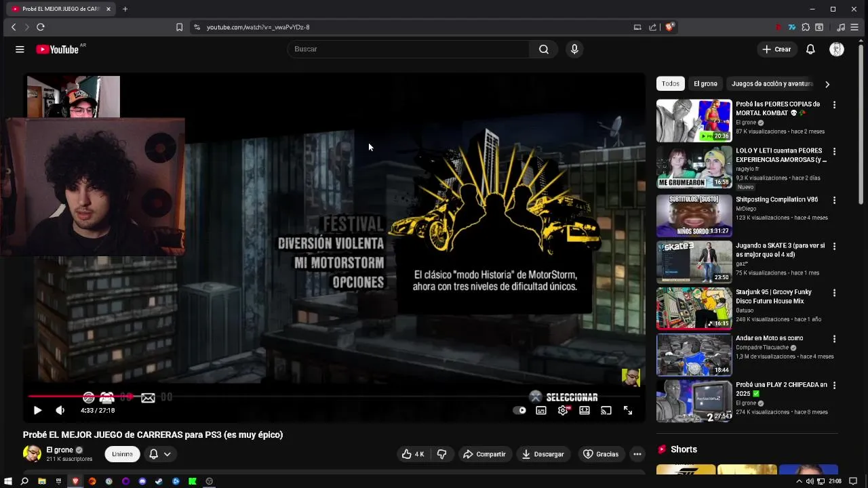Open Brave Shields lion icon
This screenshot has height=488, width=868.
[x=669, y=27]
